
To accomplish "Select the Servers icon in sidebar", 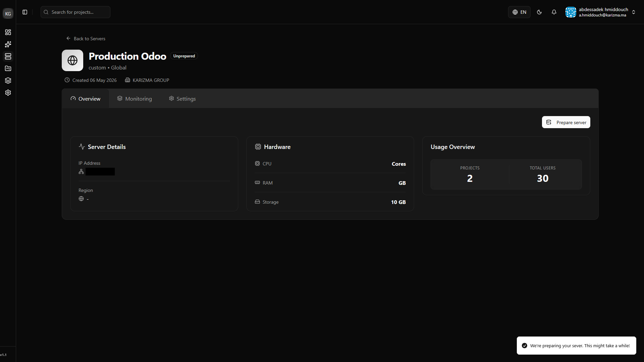I will [8, 56].
